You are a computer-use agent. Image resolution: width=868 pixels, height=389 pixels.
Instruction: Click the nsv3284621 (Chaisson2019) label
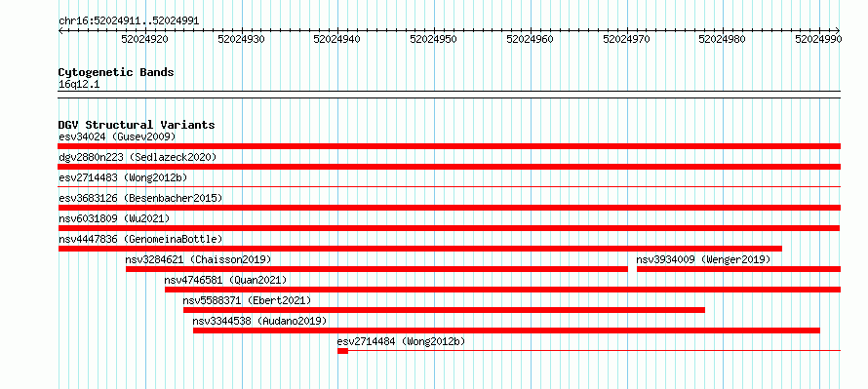[198, 259]
